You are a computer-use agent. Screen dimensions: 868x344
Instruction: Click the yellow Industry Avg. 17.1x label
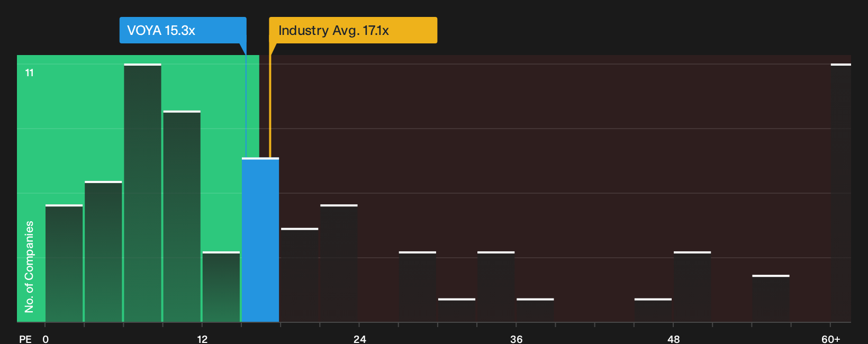353,30
